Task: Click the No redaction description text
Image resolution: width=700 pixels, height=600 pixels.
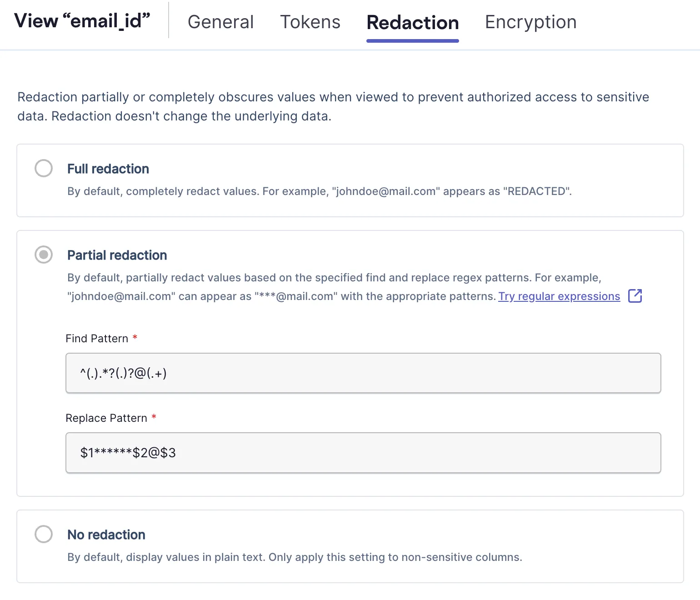Action: [295, 557]
